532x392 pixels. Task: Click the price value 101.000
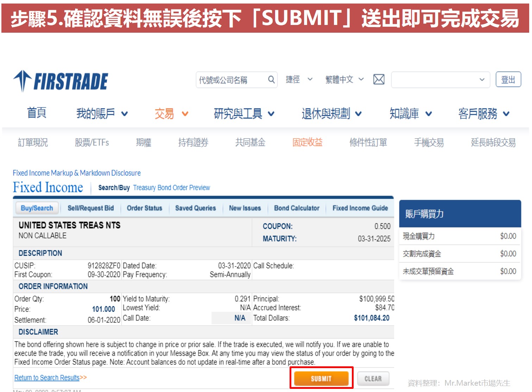point(103,309)
